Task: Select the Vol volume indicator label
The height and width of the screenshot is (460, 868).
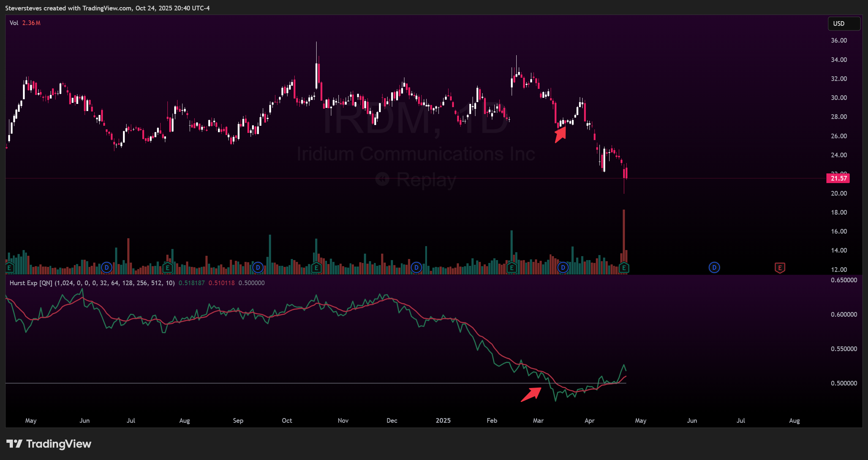Action: pos(14,23)
